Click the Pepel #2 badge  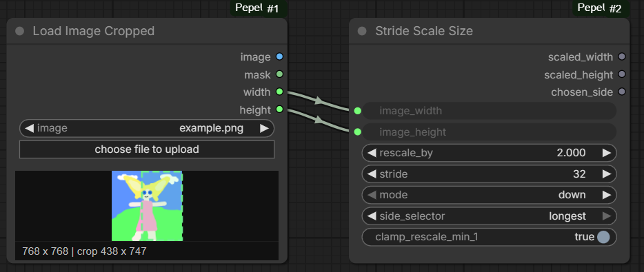(x=600, y=8)
